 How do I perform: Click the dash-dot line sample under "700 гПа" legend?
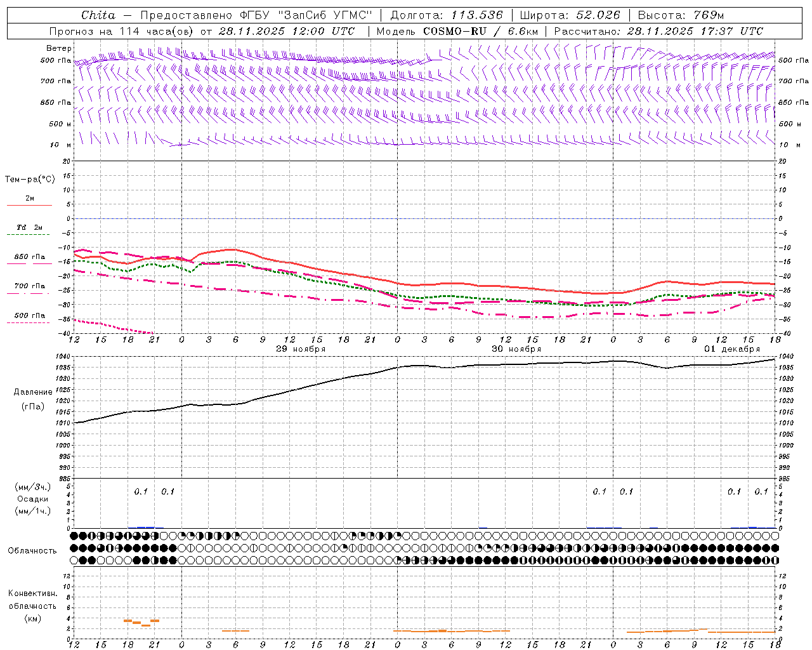[x=29, y=293]
